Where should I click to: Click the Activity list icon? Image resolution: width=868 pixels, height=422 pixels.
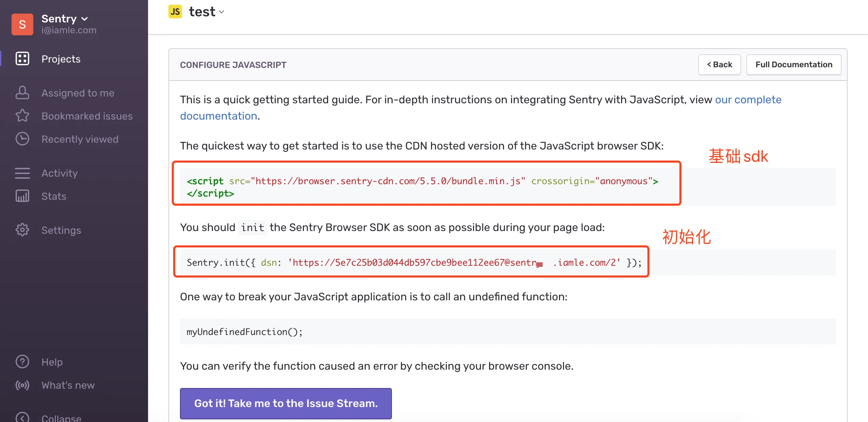coord(22,173)
